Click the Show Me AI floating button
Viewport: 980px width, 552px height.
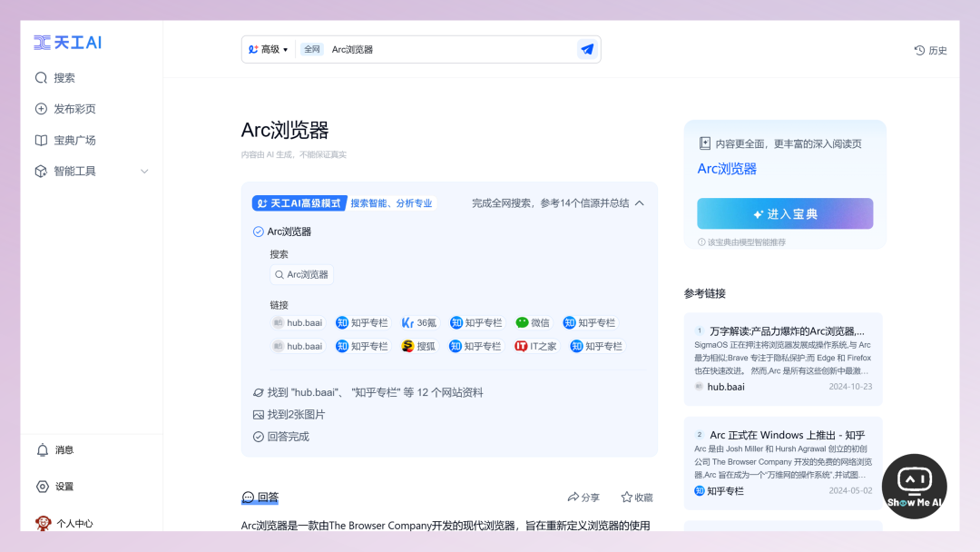pyautogui.click(x=915, y=487)
